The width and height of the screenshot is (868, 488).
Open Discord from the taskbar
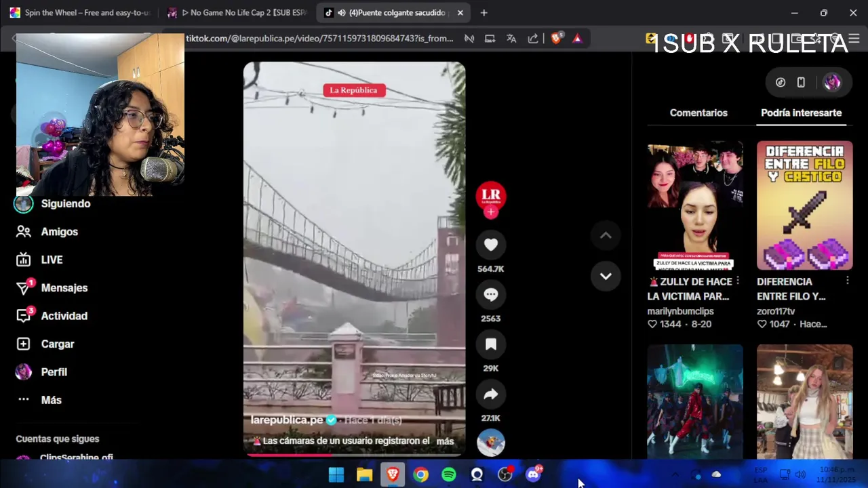click(x=533, y=474)
